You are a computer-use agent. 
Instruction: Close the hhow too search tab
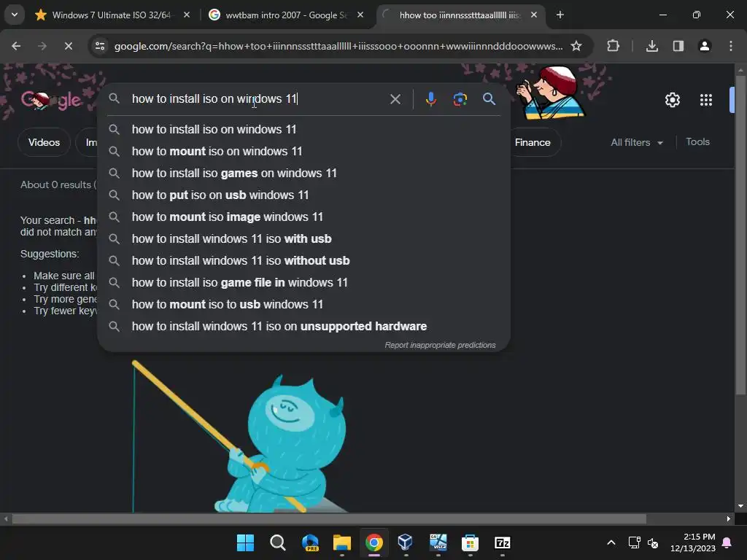click(x=534, y=15)
